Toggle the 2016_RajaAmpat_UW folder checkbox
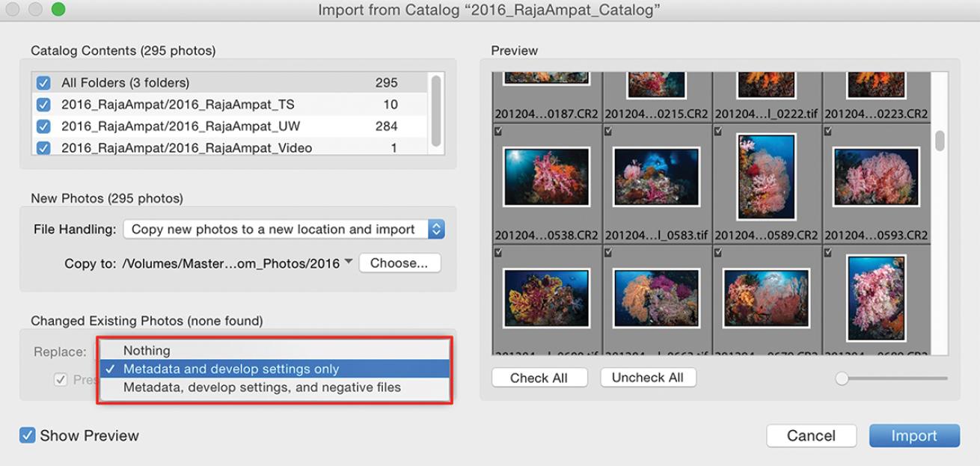Image resolution: width=980 pixels, height=466 pixels. coord(43,126)
